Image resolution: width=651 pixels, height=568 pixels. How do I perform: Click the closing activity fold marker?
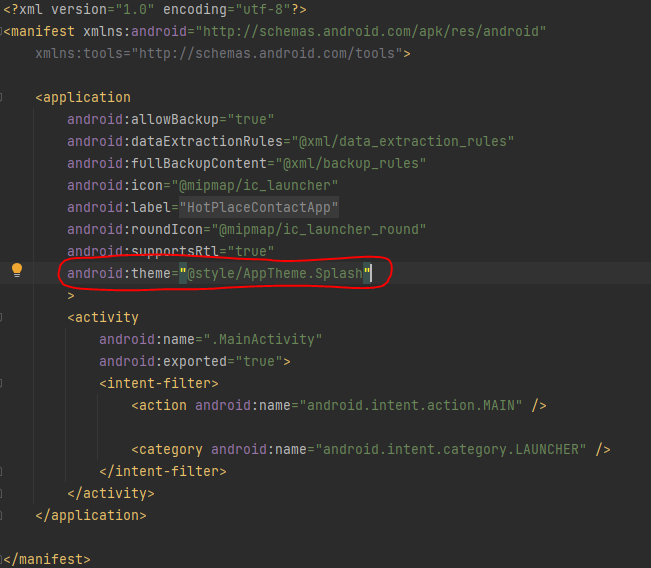1,493
